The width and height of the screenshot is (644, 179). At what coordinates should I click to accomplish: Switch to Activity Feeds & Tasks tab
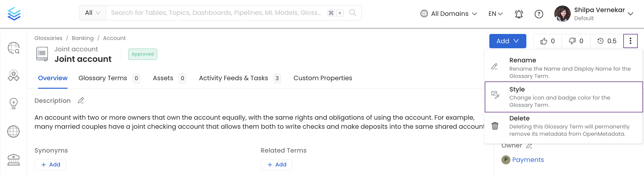point(233,78)
